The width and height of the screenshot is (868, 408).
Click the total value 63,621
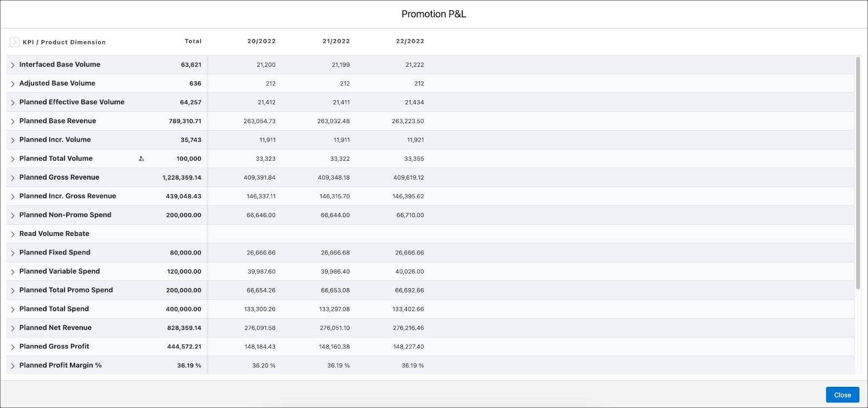tap(191, 65)
